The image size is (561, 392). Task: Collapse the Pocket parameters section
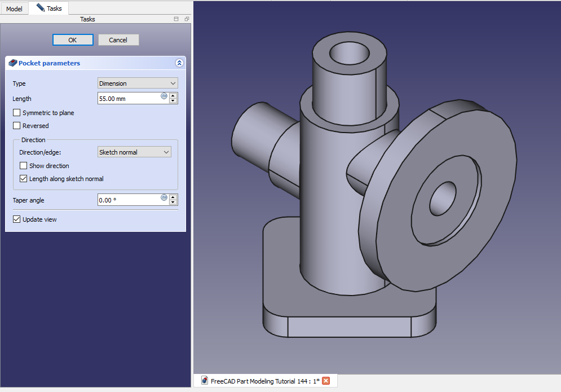tap(179, 63)
